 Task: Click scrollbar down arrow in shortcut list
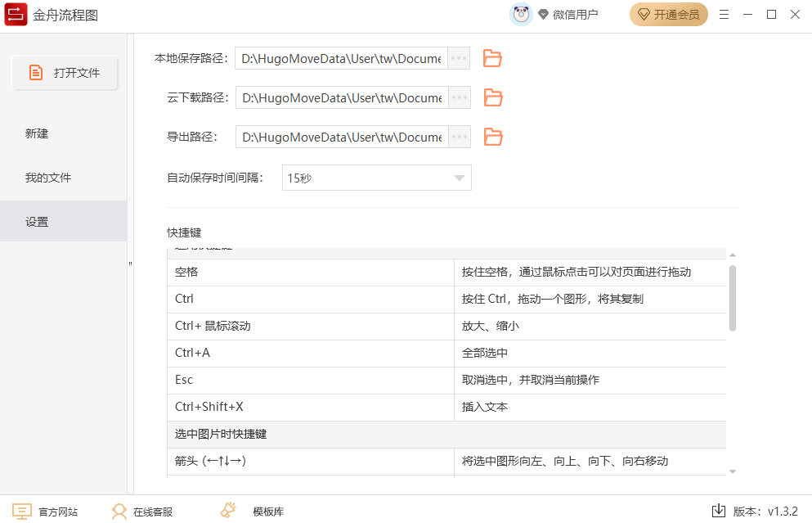(x=732, y=471)
